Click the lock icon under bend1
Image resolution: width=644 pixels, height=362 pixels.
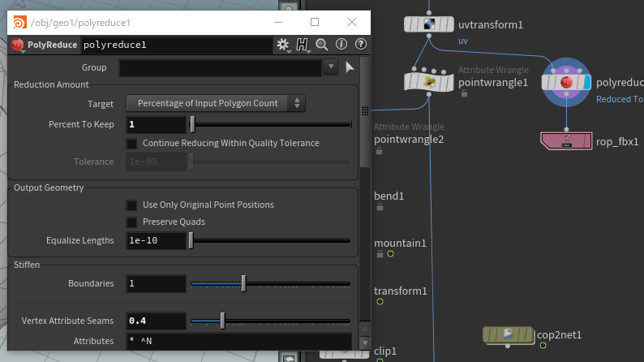click(380, 207)
